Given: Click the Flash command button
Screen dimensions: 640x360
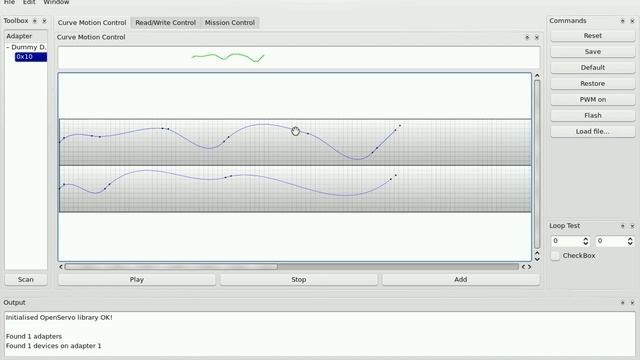Looking at the screenshot, I should pos(593,116).
